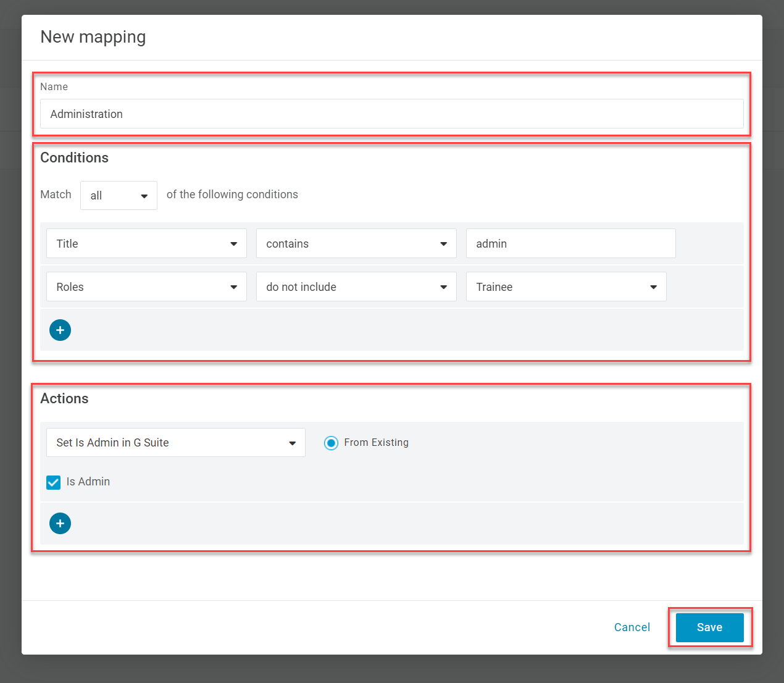The height and width of the screenshot is (683, 784).
Task: Click the arrow on 'do not include'
Action: pos(443,287)
